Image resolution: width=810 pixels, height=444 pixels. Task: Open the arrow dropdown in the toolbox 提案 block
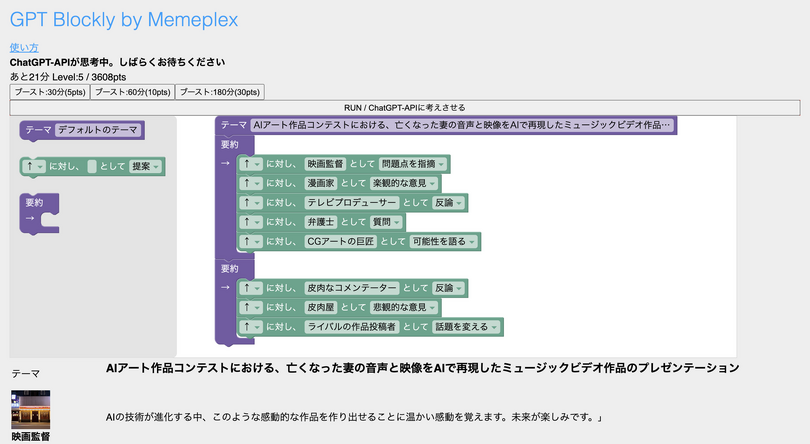pyautogui.click(x=34, y=166)
